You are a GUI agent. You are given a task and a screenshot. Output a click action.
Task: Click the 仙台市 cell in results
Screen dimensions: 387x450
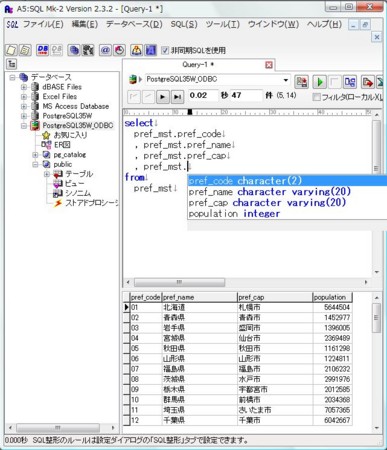tap(275, 338)
